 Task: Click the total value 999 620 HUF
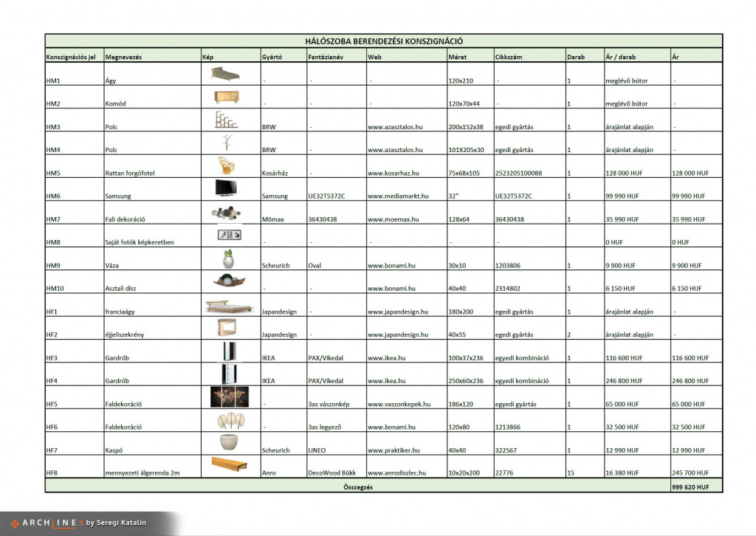click(x=690, y=487)
